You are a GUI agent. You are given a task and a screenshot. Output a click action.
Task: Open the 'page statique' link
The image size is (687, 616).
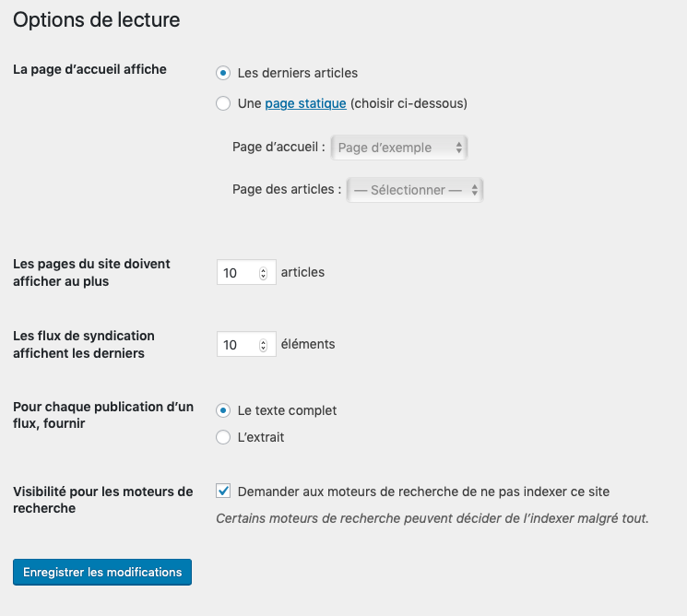[x=305, y=103]
